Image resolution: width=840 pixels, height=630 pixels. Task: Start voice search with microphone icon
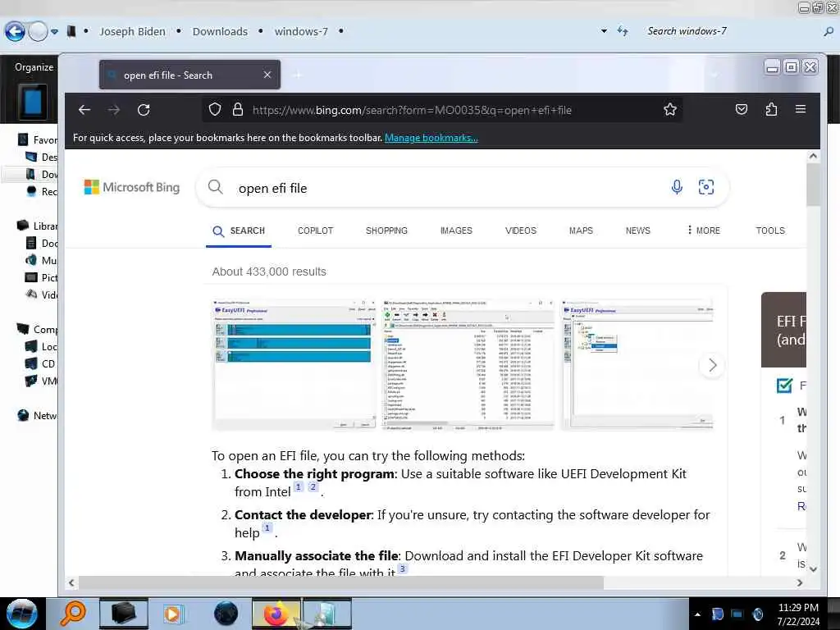677,187
